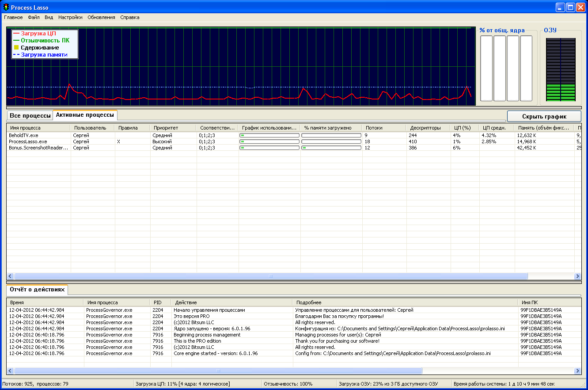This screenshot has width=588, height=390.
Task: Select the Активные процессы tab
Action: pyautogui.click(x=85, y=115)
